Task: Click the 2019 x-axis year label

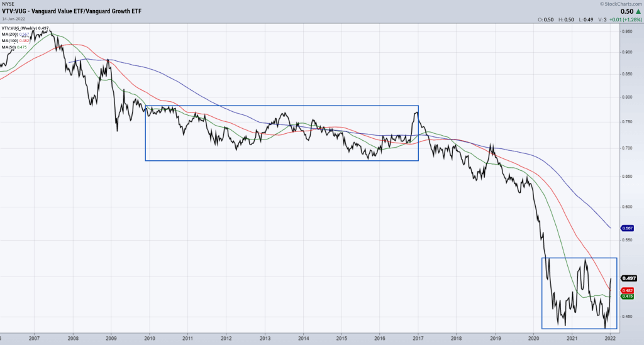Action: coord(495,339)
